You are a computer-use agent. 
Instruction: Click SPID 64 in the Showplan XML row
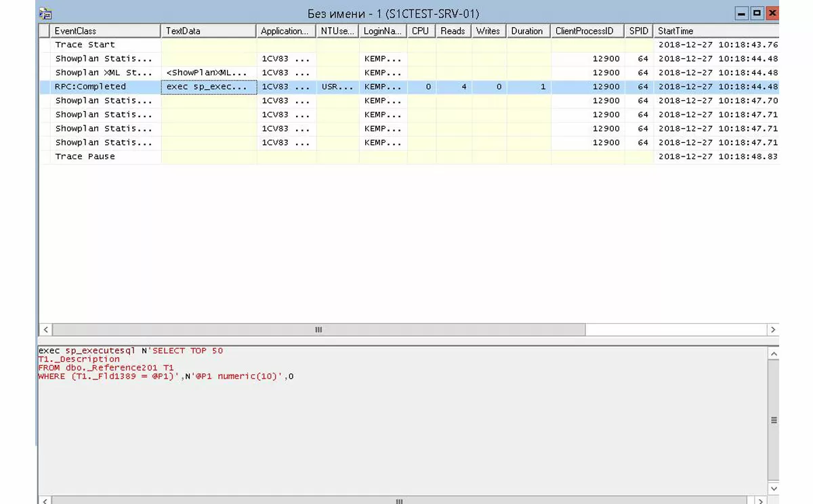pyautogui.click(x=639, y=72)
